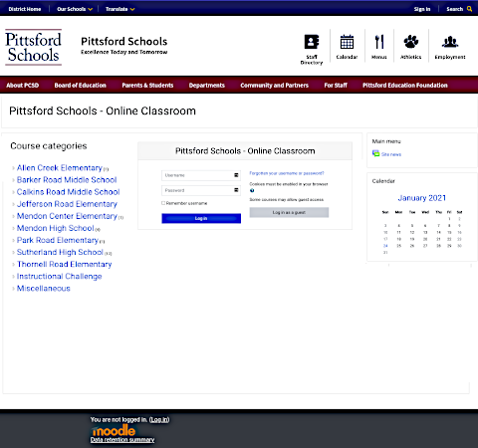Expand Mendon High School arrow
This screenshot has height=448, width=478.
[x=13, y=228]
